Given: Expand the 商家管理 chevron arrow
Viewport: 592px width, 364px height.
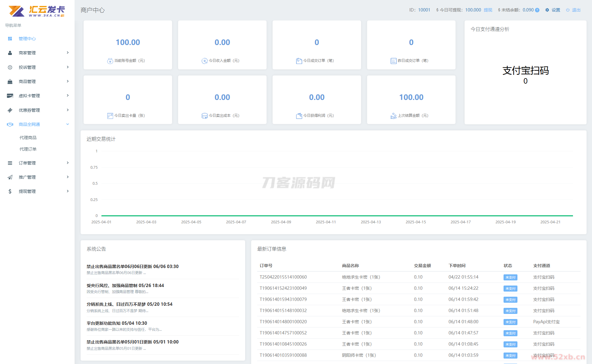Looking at the screenshot, I should click(68, 53).
